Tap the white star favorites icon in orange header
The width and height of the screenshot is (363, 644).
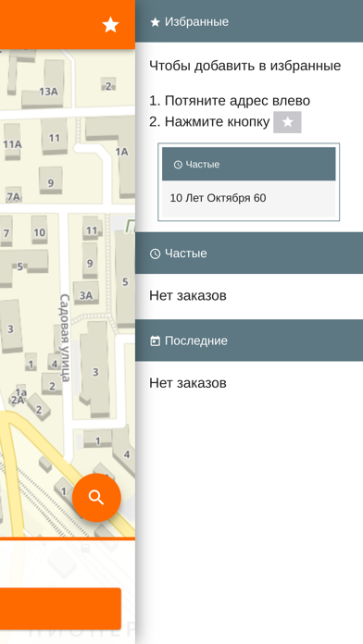click(110, 25)
